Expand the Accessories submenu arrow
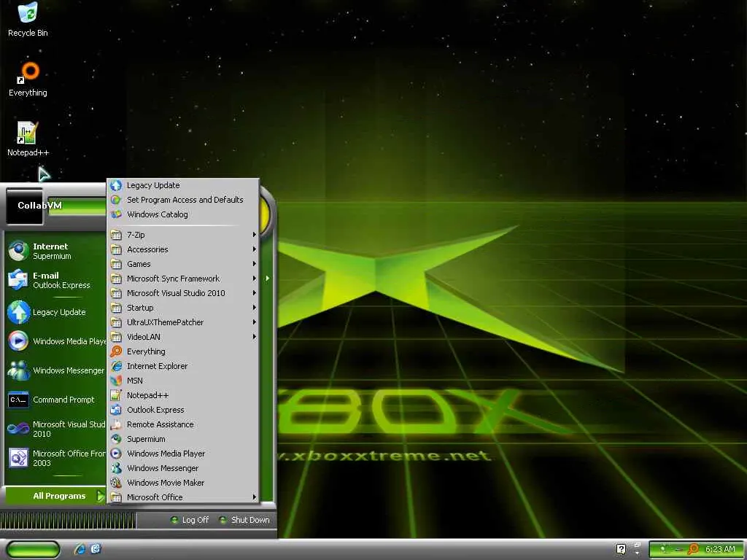Viewport: 747px width, 560px height. (254, 249)
